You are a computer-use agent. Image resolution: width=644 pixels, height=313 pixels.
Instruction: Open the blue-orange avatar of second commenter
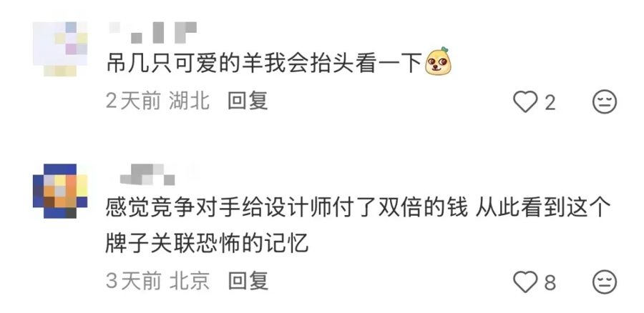60,191
